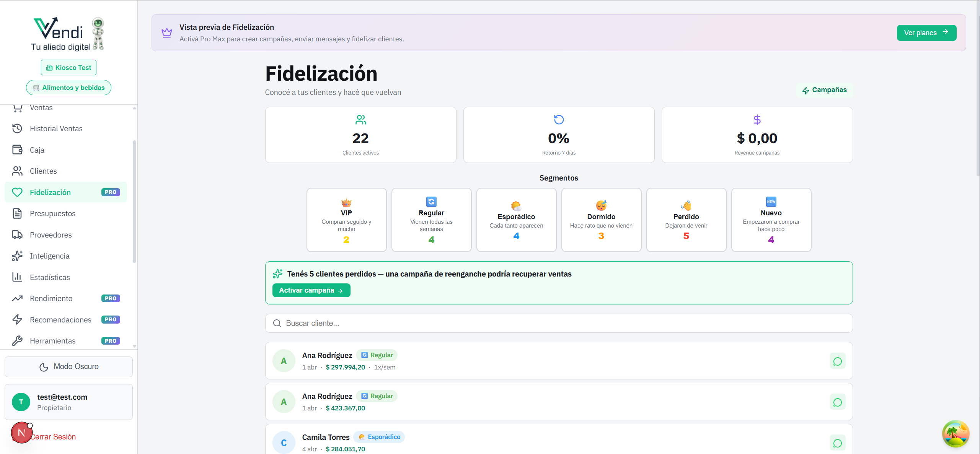
Task: Toggle Modo Oscuro
Action: pos(68,366)
